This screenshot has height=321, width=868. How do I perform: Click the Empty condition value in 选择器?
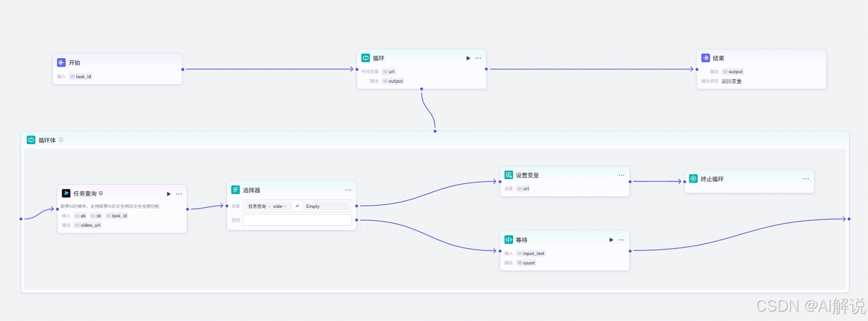click(326, 206)
